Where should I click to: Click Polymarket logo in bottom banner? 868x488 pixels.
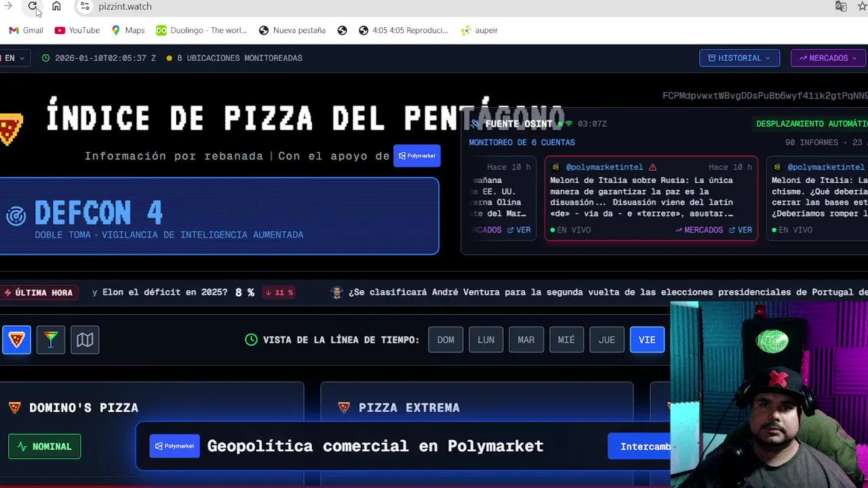(x=174, y=446)
